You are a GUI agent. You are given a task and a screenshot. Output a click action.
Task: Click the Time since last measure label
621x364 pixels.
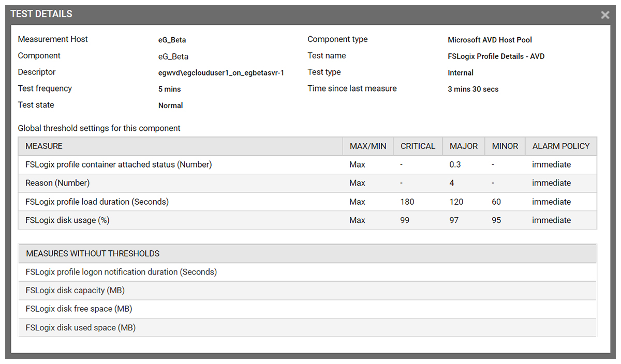click(352, 88)
